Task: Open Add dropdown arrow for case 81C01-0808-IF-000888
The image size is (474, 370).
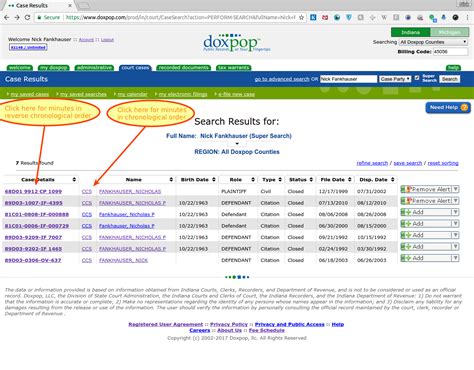Action: point(455,212)
